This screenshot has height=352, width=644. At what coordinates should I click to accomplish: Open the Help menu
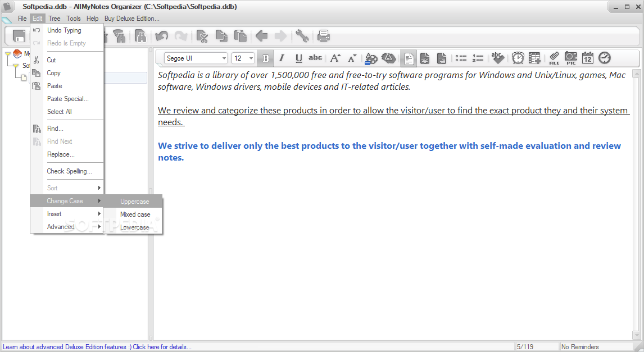92,19
